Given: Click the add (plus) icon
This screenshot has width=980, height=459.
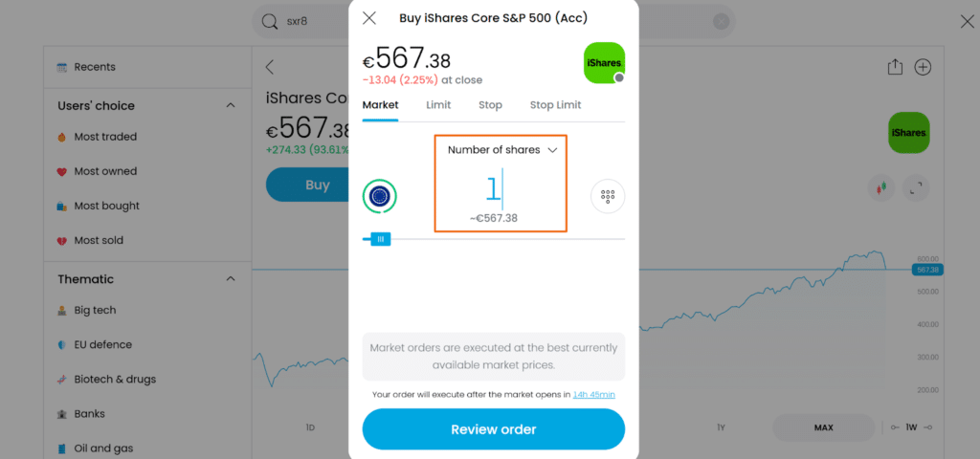Looking at the screenshot, I should click(923, 67).
